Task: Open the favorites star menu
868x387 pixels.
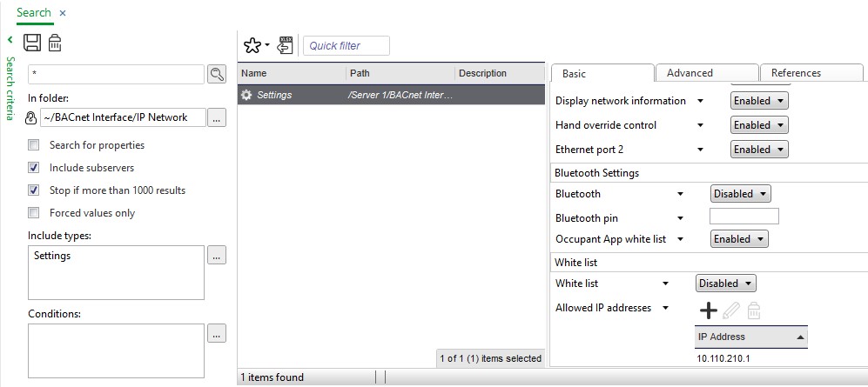Action: [257, 45]
